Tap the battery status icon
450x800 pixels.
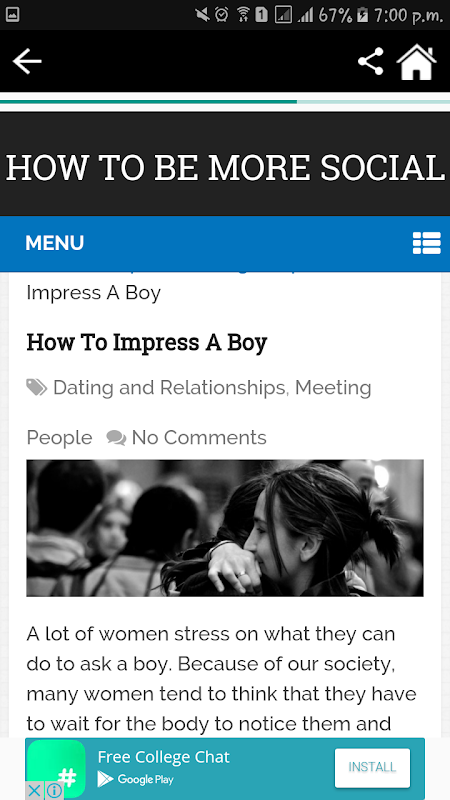click(x=362, y=15)
